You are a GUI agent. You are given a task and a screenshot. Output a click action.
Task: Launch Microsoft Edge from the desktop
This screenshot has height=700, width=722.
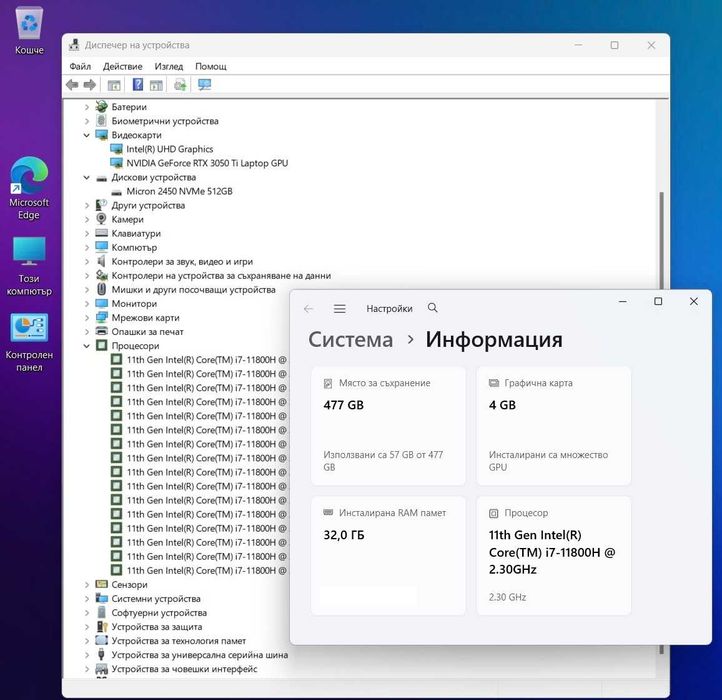click(x=29, y=188)
